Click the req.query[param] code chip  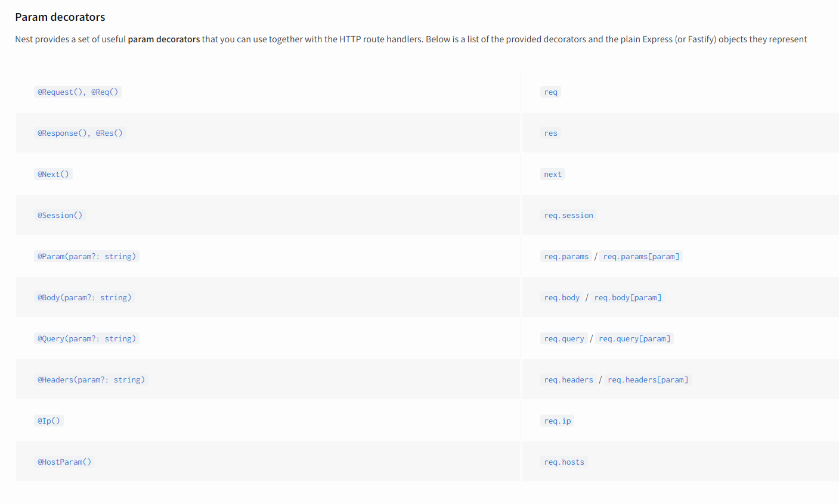(634, 338)
